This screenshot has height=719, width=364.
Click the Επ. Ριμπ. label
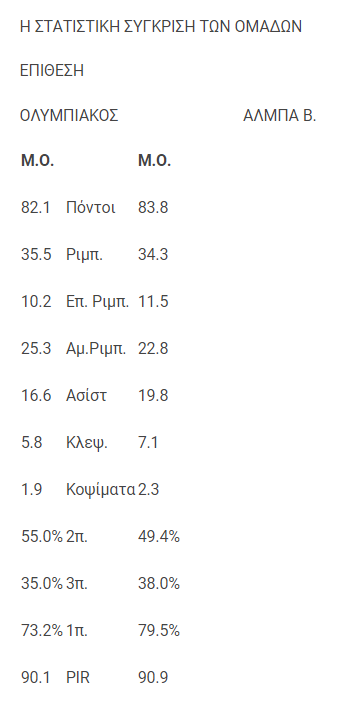coord(98,302)
